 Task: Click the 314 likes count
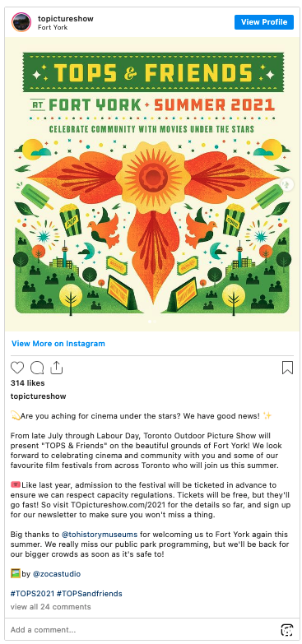27,383
